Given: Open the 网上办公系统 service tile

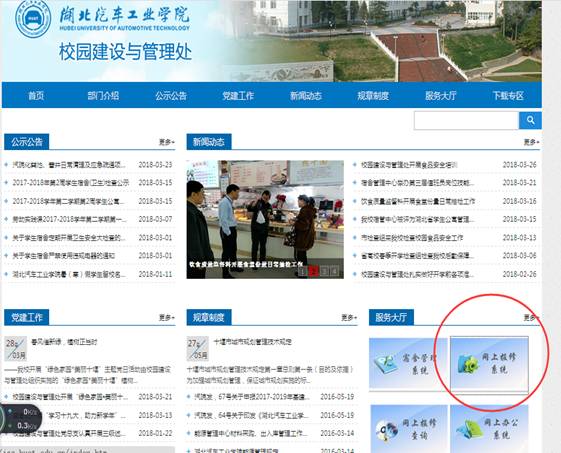Looking at the screenshot, I should click(x=489, y=429).
